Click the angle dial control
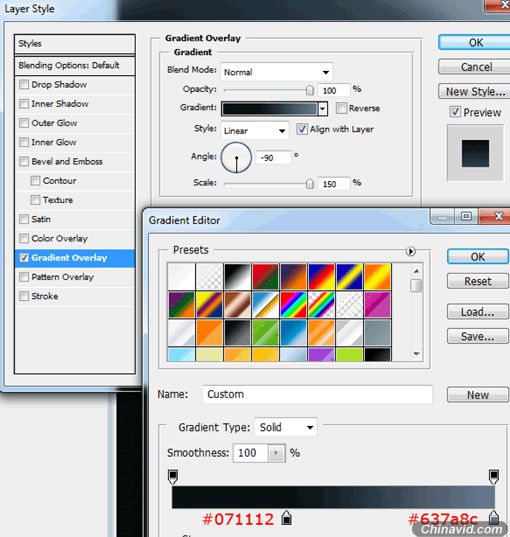 236,158
